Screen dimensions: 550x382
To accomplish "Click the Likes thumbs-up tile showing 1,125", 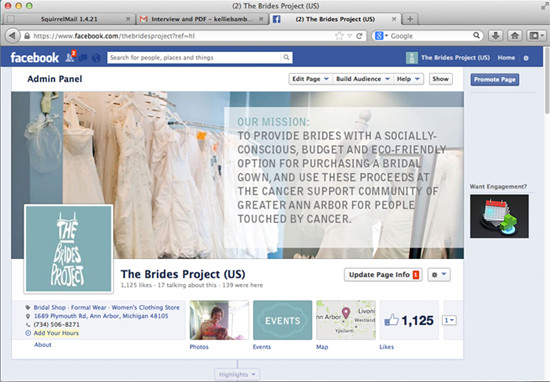I will (409, 320).
